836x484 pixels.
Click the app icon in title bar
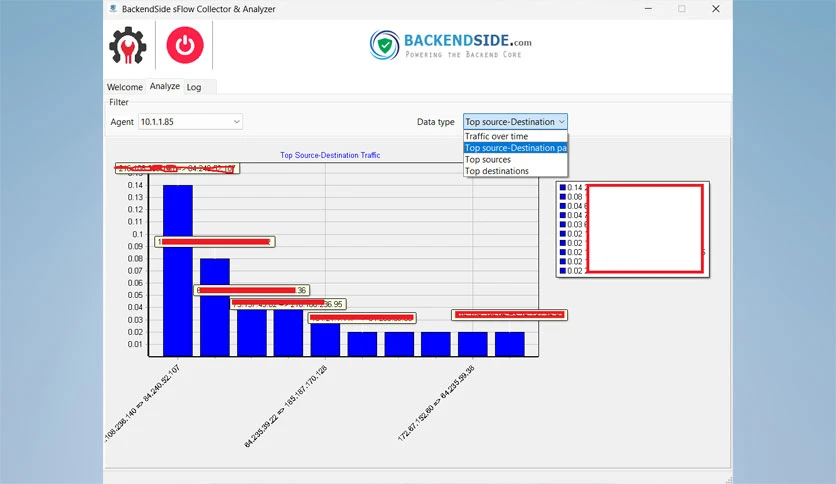pyautogui.click(x=113, y=9)
